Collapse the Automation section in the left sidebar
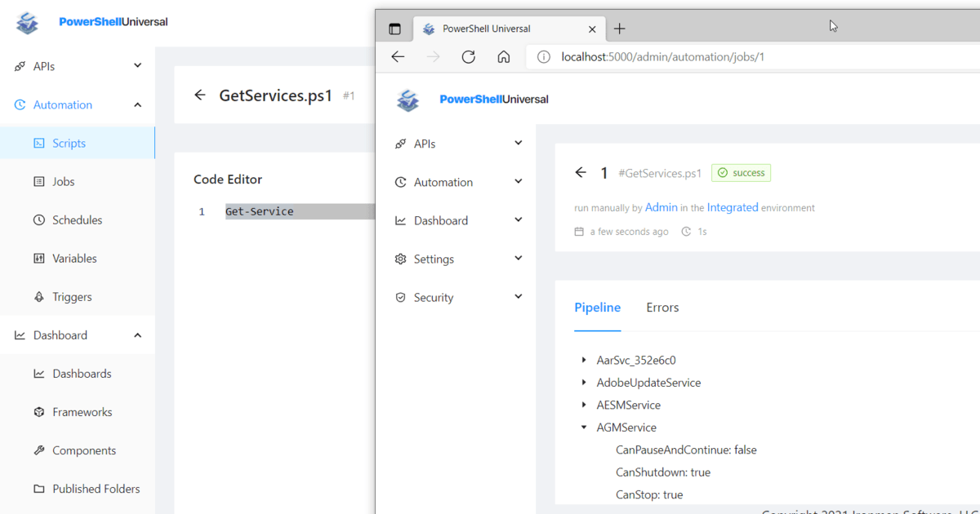 137,104
